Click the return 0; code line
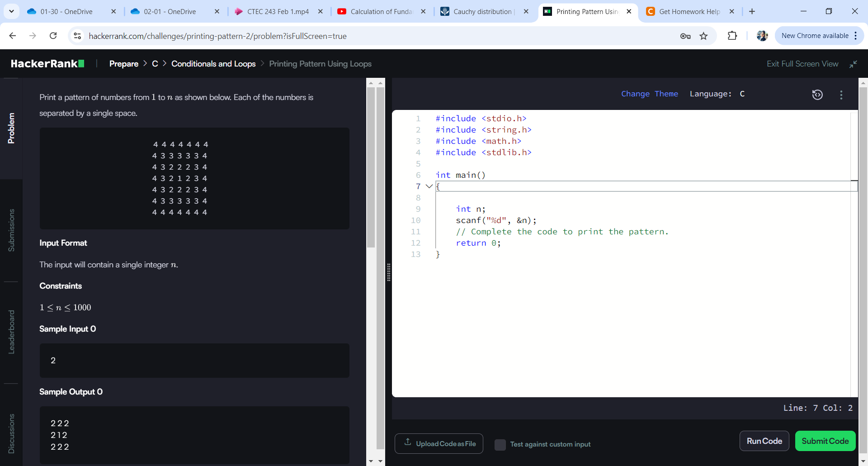 tap(478, 243)
